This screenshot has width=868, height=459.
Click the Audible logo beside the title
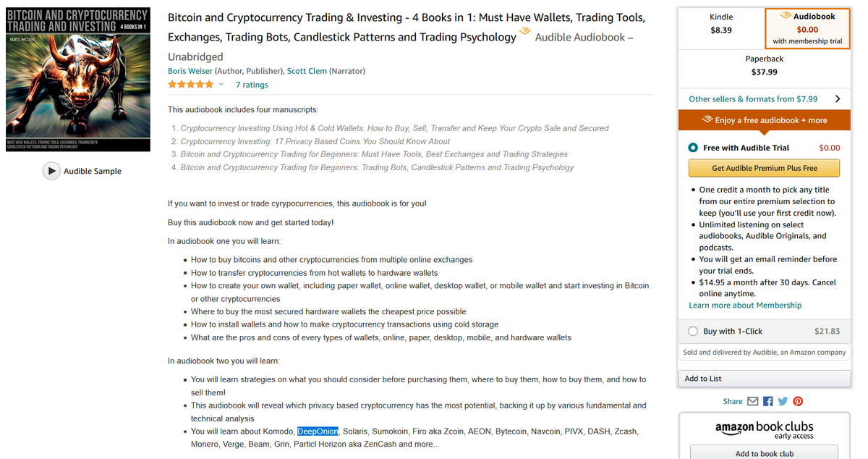click(526, 32)
